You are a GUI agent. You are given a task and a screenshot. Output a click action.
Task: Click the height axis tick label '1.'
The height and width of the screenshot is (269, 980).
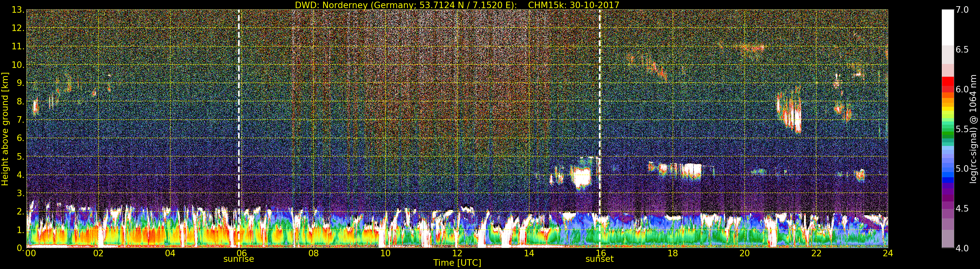(x=21, y=229)
